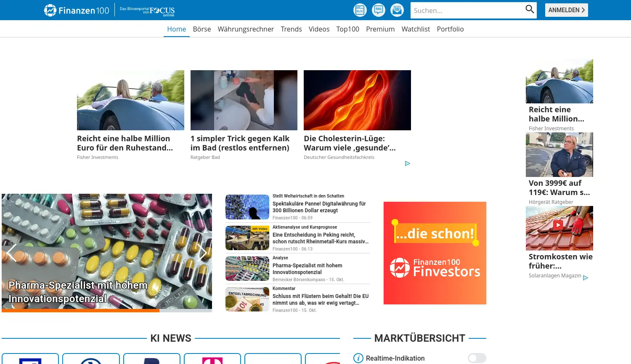Read the Digitalwährung Panne article
This screenshot has height=364, width=631.
coord(319,207)
